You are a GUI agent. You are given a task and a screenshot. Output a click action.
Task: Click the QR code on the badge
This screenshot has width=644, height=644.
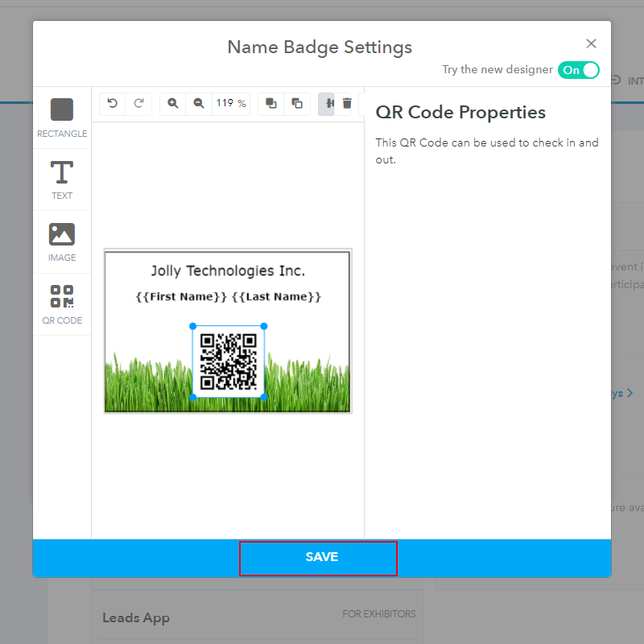(x=228, y=361)
